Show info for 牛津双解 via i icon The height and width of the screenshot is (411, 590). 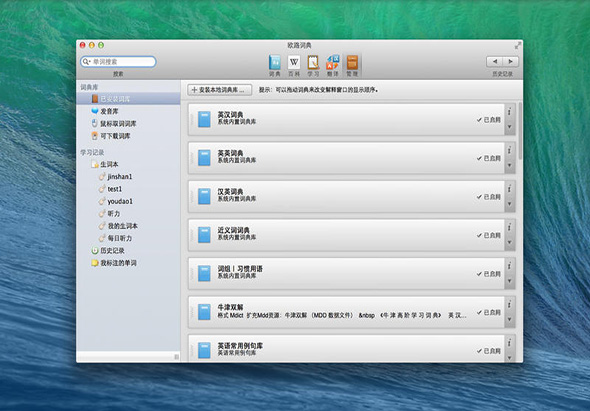tap(510, 304)
